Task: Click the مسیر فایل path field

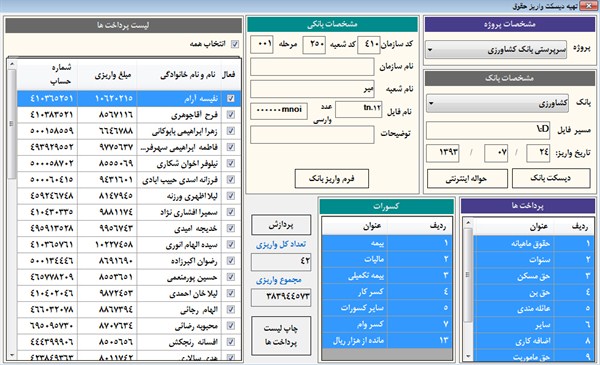Action: click(x=488, y=130)
